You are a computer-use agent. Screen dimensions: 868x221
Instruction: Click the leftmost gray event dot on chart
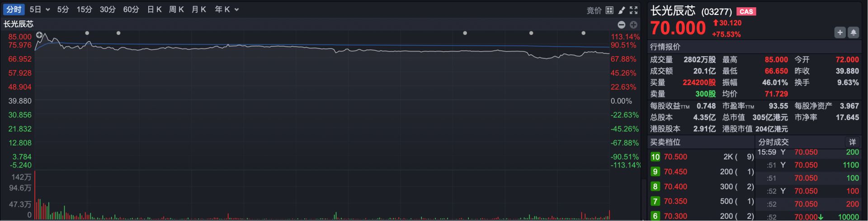coord(87,33)
